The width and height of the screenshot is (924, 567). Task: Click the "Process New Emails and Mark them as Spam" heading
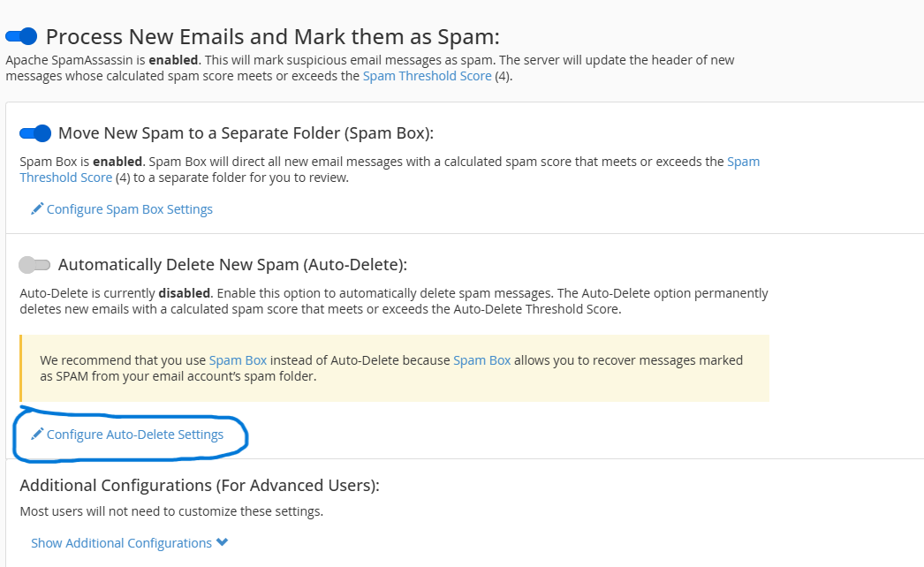272,37
